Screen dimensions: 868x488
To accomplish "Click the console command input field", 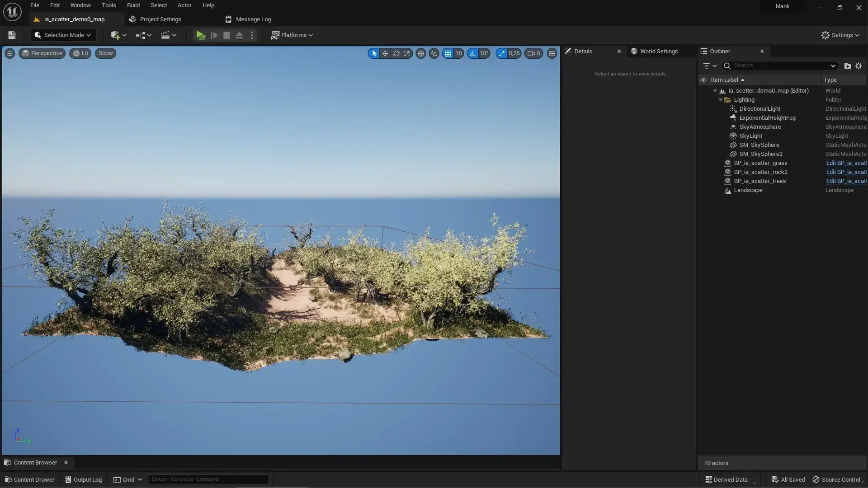I will (208, 479).
